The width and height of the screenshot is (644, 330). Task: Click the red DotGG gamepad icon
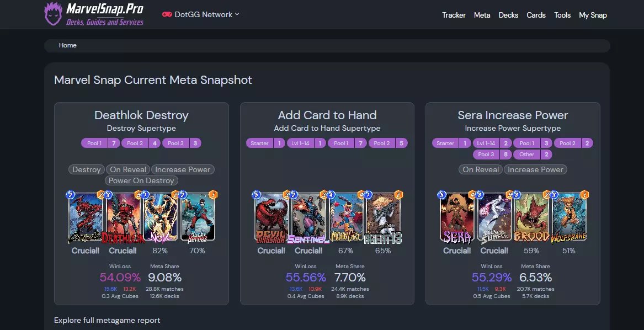coord(167,14)
